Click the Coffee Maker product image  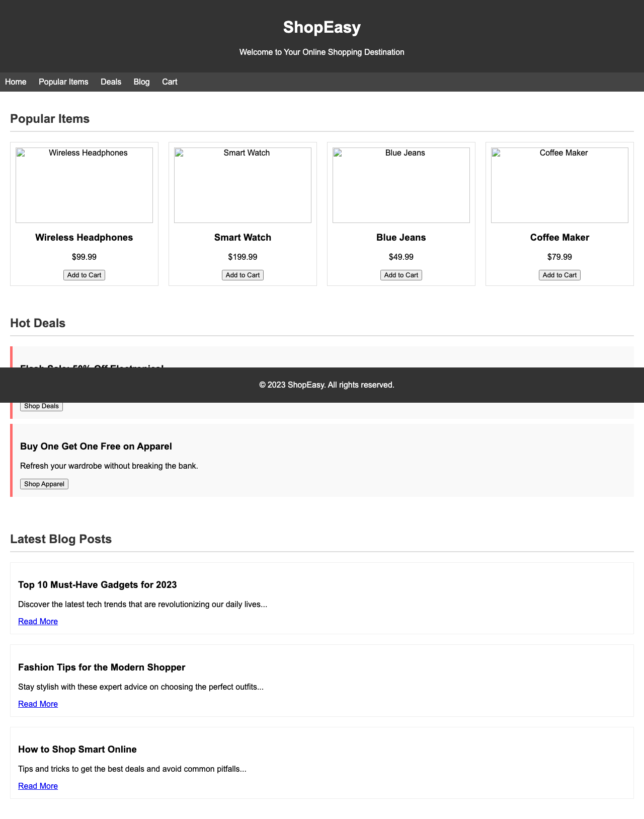coord(559,185)
